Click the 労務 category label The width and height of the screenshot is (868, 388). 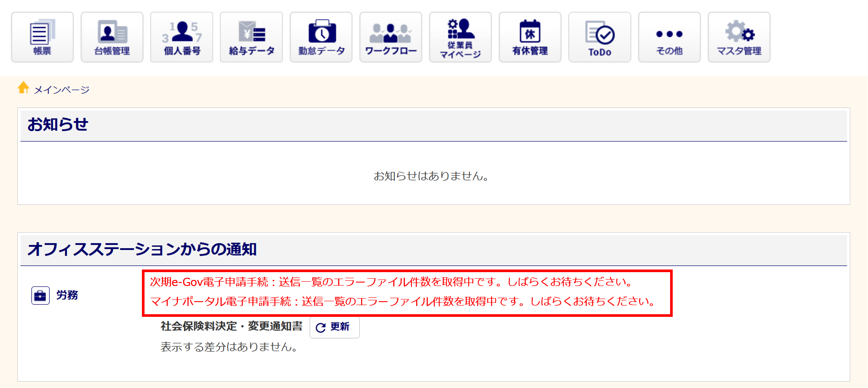(x=67, y=295)
